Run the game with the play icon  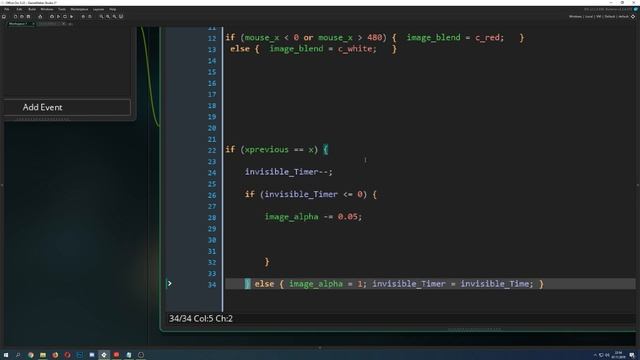coord(58,16)
